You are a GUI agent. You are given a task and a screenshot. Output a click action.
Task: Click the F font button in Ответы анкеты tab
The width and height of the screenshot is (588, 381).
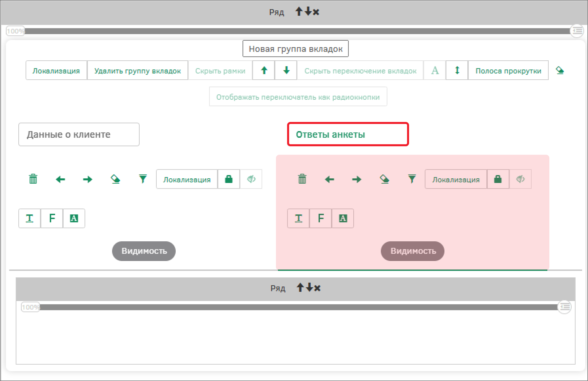coord(321,218)
